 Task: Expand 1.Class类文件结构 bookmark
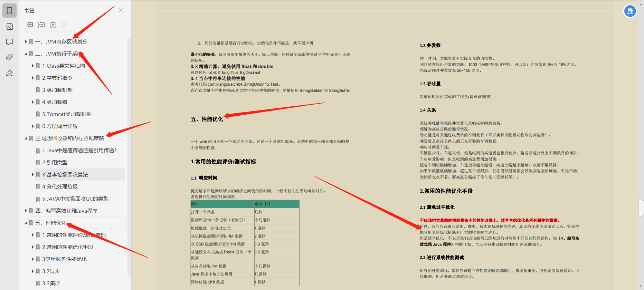point(33,66)
